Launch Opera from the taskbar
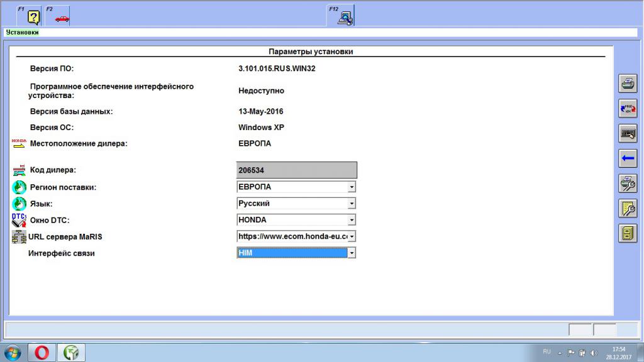Image resolution: width=644 pixels, height=362 pixels. pyautogui.click(x=42, y=353)
